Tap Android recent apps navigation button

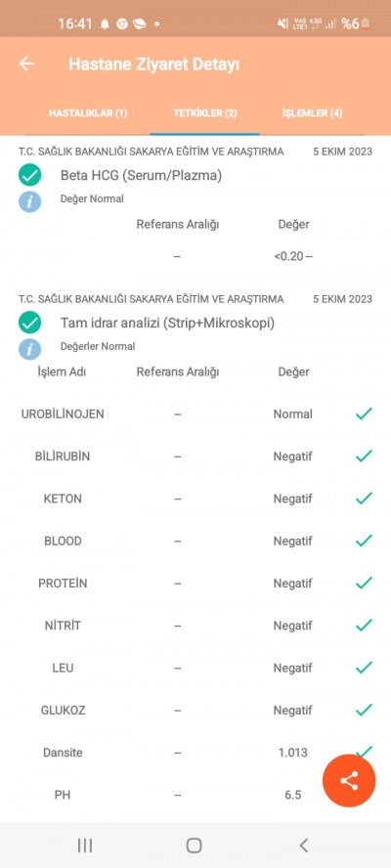(85, 845)
